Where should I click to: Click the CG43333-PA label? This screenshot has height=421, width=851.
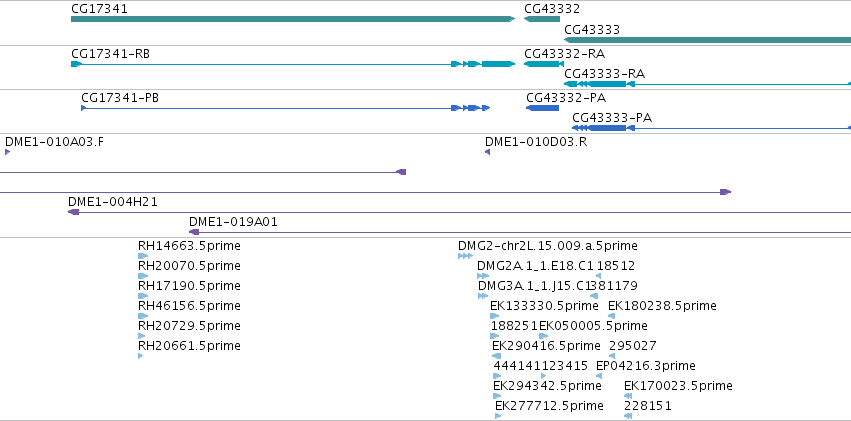click(612, 118)
